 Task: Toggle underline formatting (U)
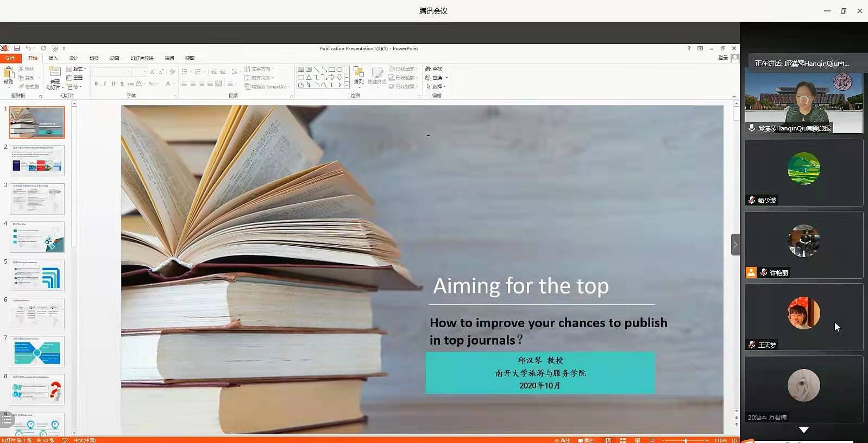113,84
